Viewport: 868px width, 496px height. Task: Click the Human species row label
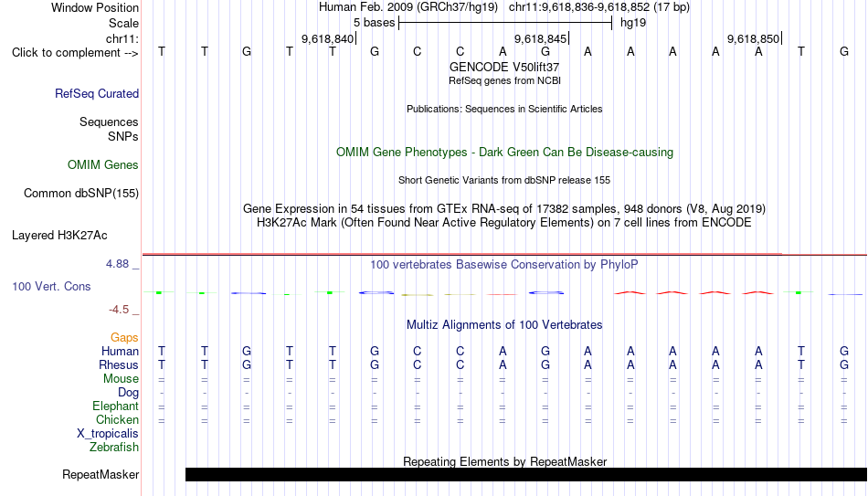click(120, 352)
